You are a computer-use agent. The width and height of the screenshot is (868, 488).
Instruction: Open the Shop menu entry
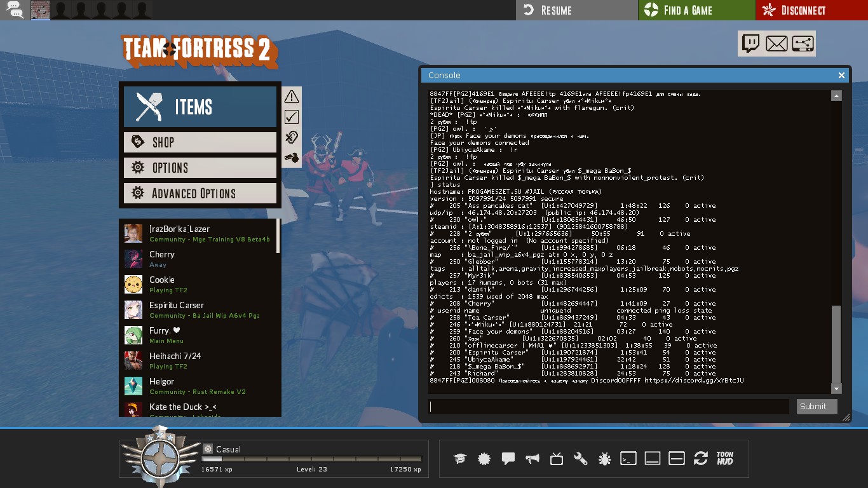pyautogui.click(x=200, y=142)
